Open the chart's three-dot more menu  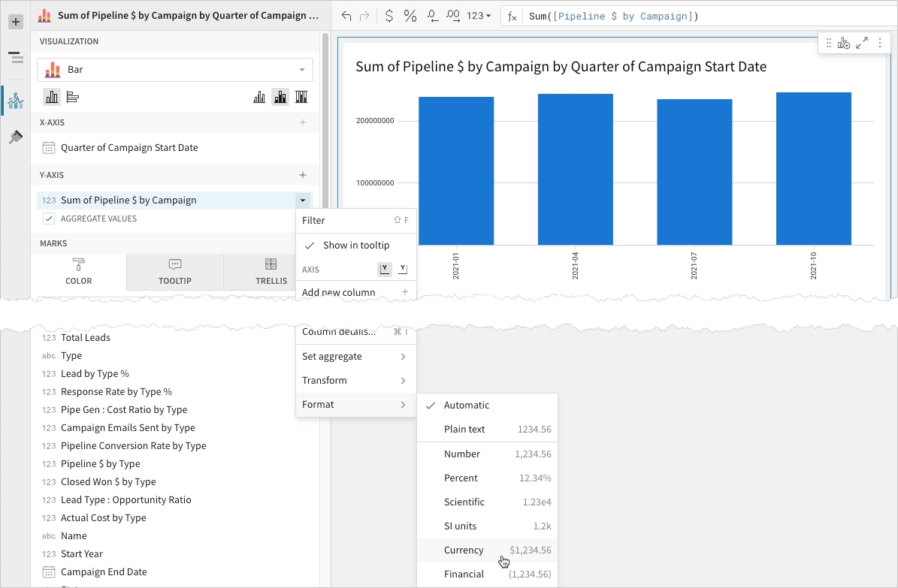click(x=880, y=44)
